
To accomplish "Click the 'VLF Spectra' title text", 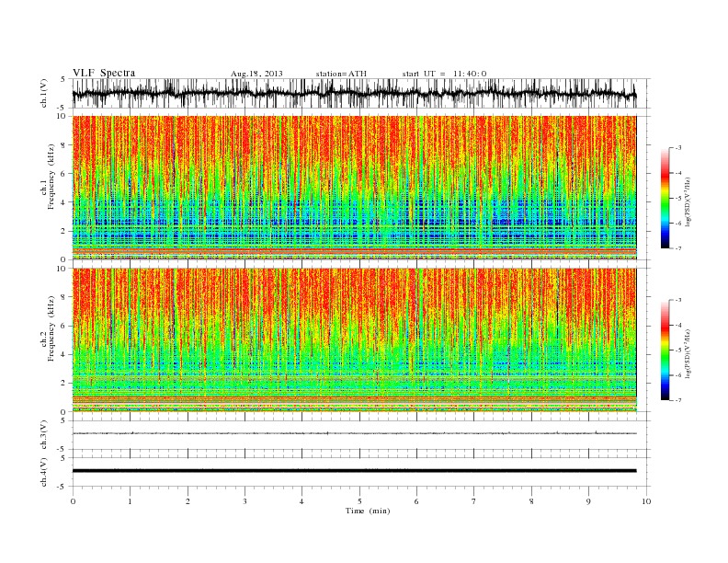I will click(x=104, y=73).
